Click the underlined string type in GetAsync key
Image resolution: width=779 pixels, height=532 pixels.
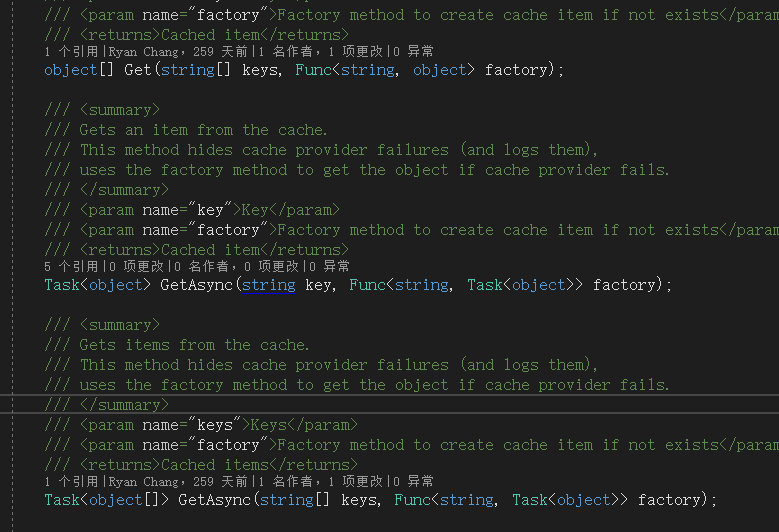click(x=269, y=285)
